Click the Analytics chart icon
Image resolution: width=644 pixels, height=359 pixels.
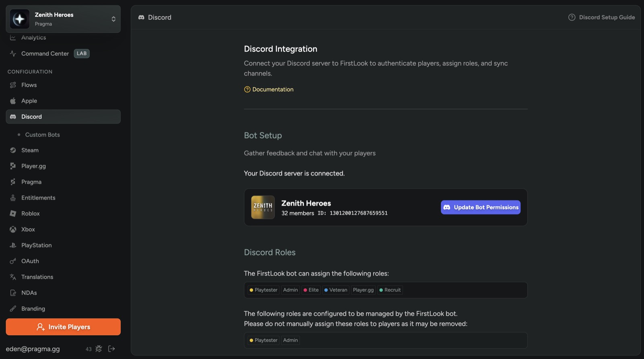click(13, 37)
